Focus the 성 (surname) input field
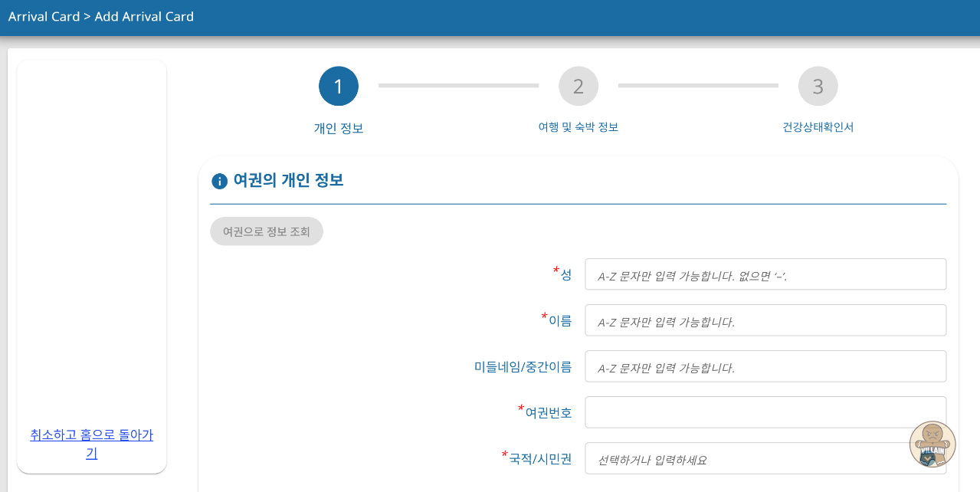 (765, 274)
